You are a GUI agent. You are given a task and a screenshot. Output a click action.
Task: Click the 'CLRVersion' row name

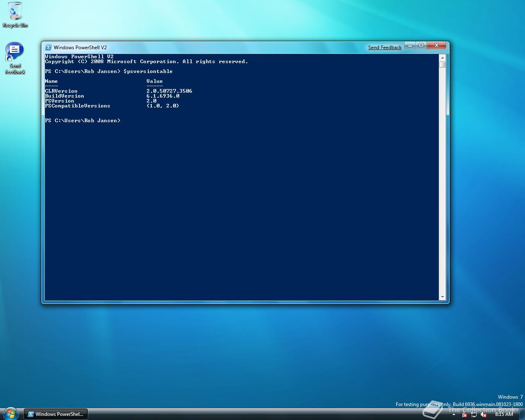[x=61, y=91]
